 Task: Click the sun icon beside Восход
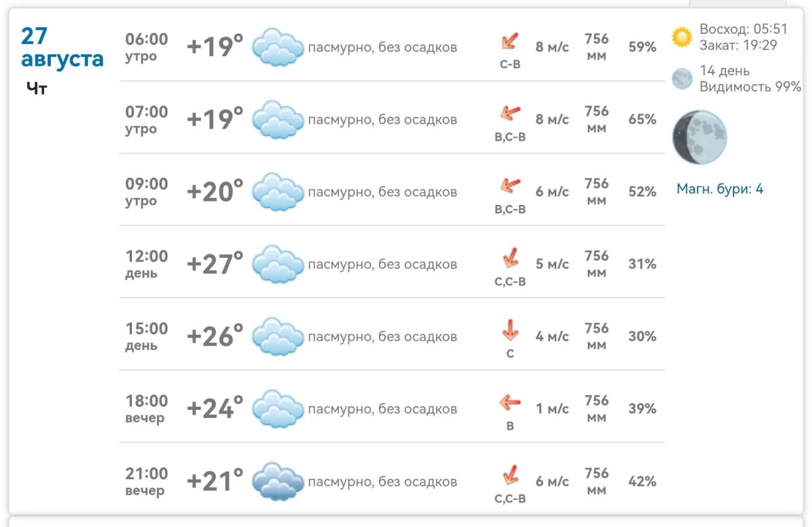(x=682, y=37)
